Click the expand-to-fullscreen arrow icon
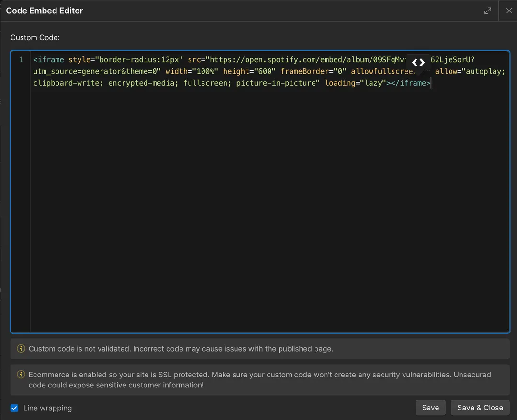 point(487,10)
